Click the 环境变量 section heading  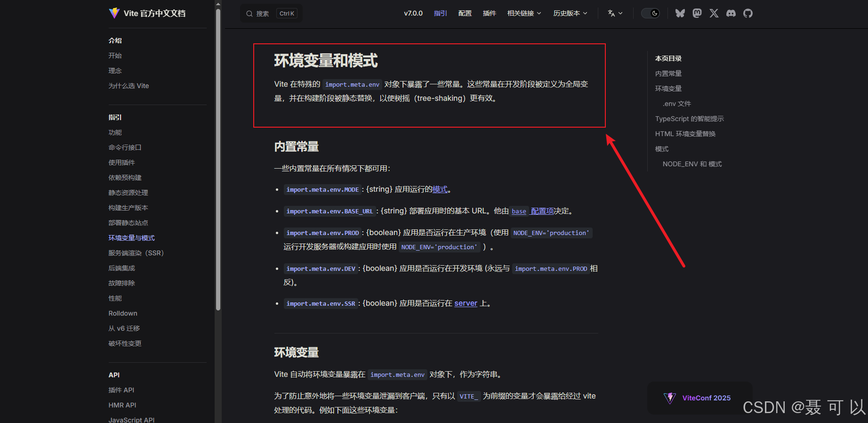(297, 352)
